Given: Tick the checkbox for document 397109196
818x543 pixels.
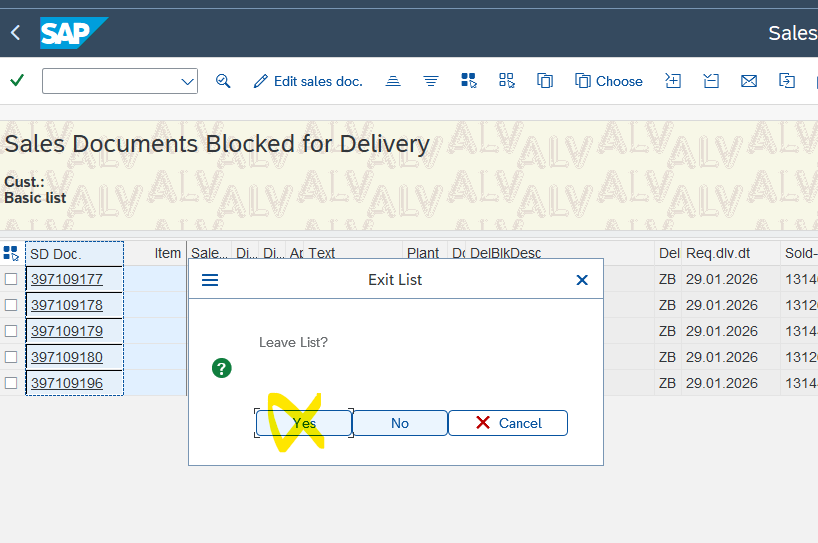Looking at the screenshot, I should pos(11,383).
